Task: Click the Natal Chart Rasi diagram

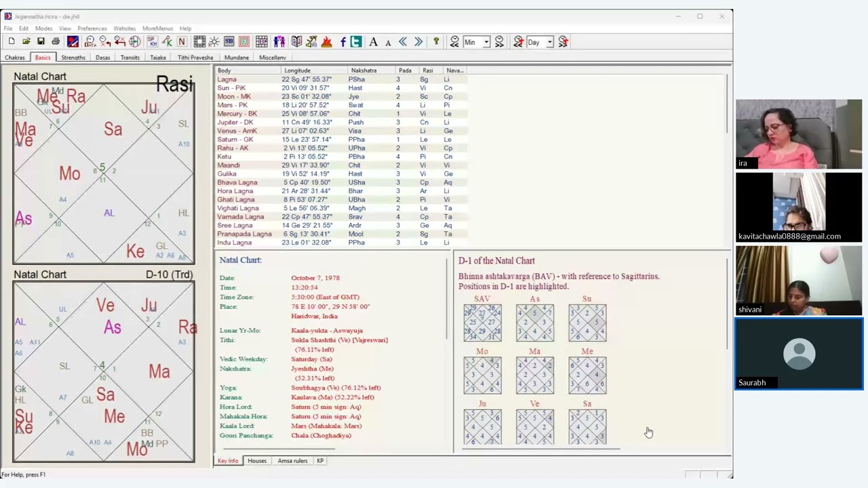Action: [x=104, y=174]
